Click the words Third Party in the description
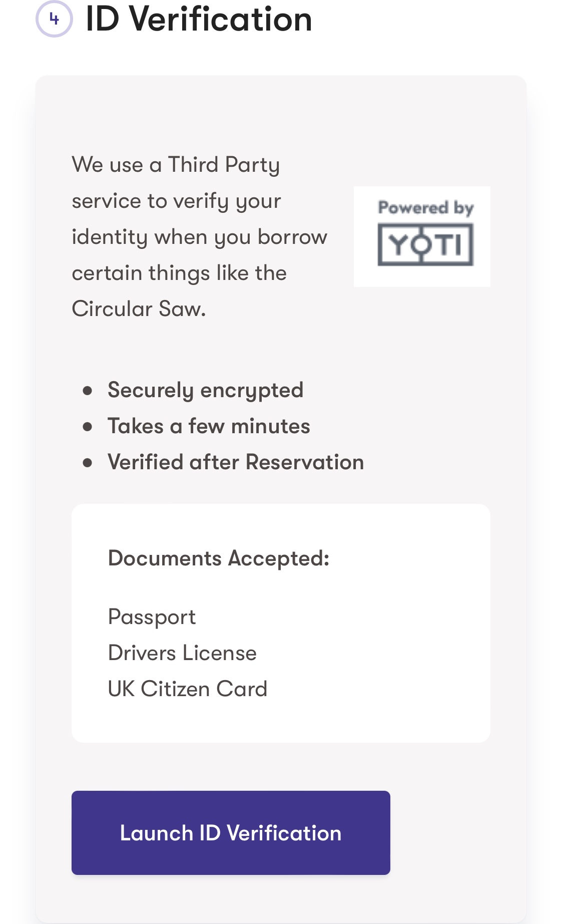 [x=224, y=165]
